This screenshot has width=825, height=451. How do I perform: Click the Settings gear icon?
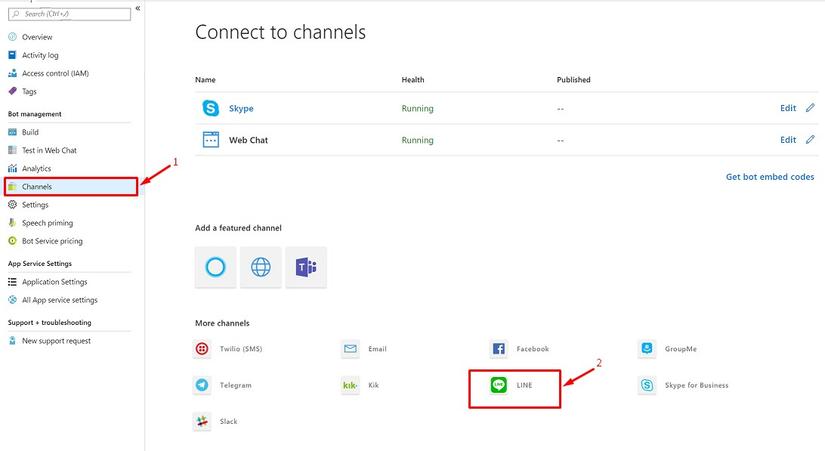tap(12, 205)
